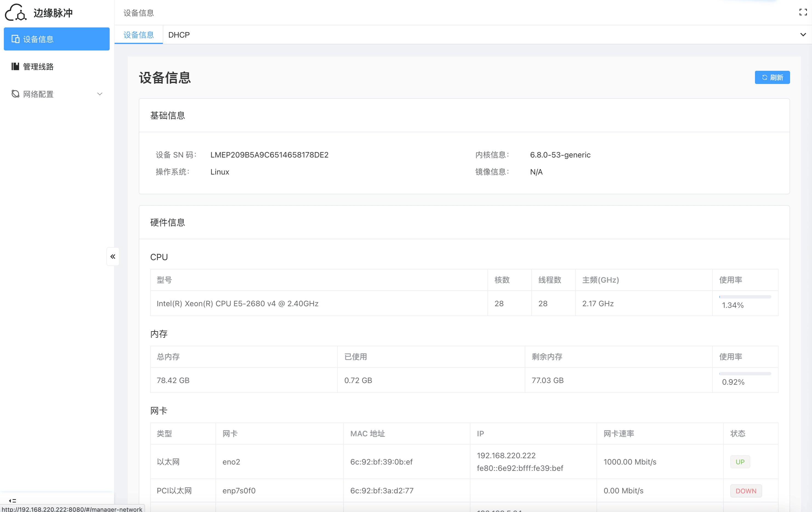Click the cloud logo icon beside 边缘脉冲

point(16,13)
